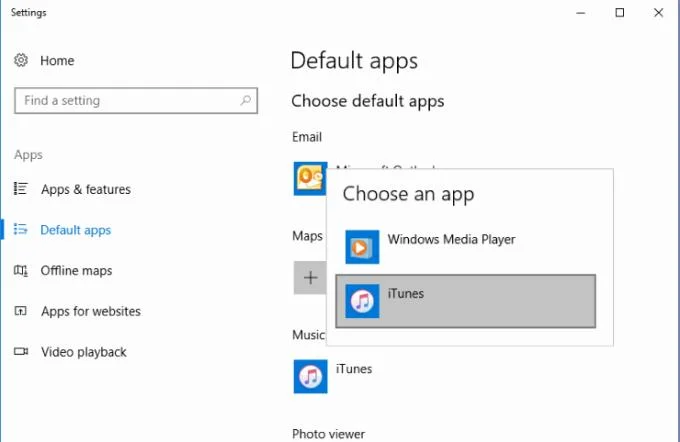680x442 pixels.
Task: Open Home settings page
Action: click(x=57, y=60)
